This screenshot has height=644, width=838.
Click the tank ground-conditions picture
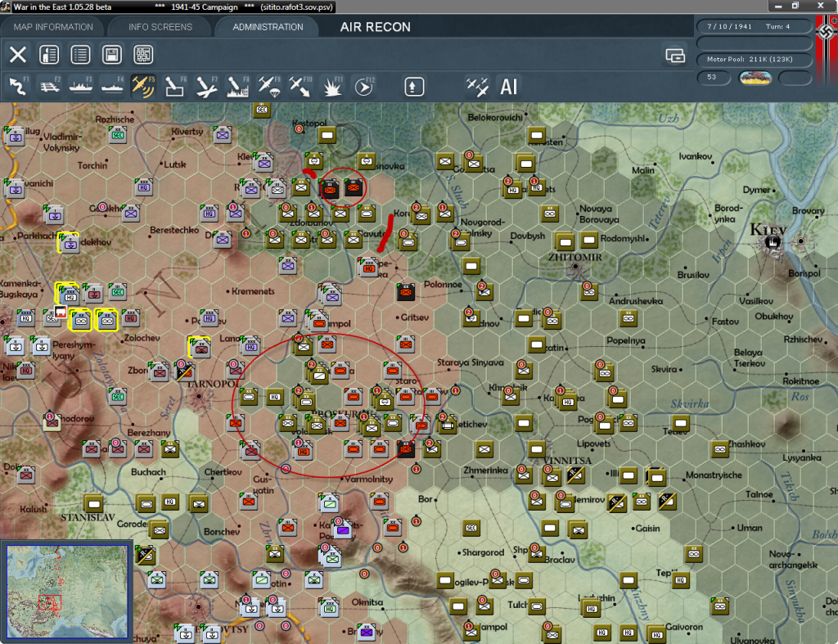pyautogui.click(x=755, y=78)
